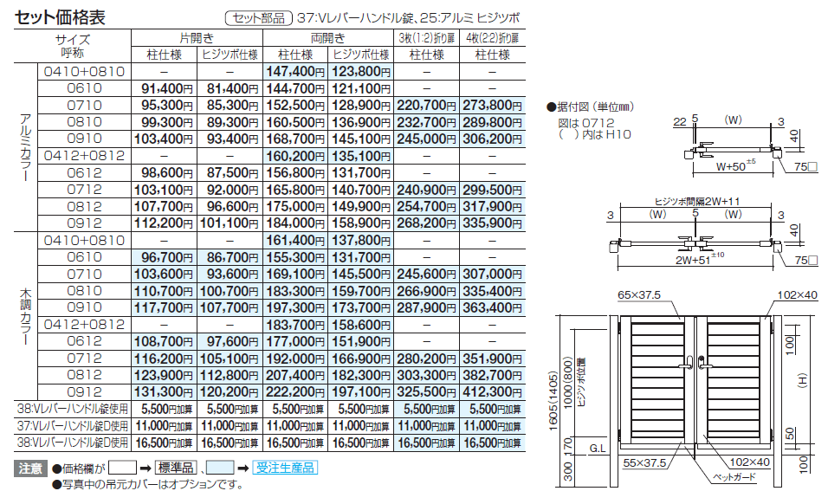
Task: Select the 81,400円 price cell
Action: click(x=230, y=88)
